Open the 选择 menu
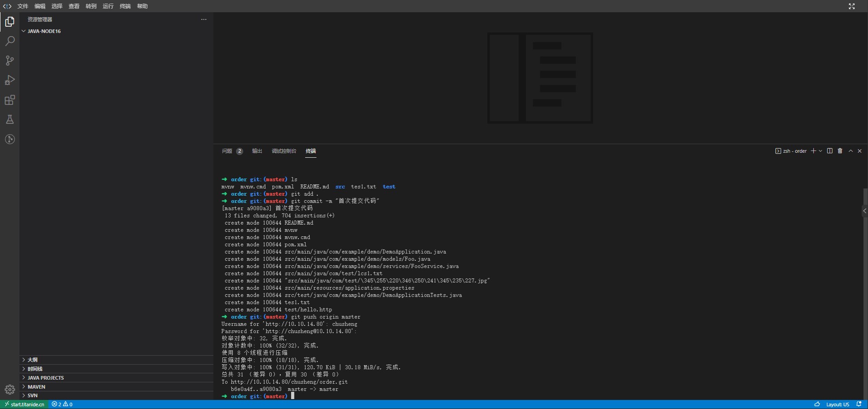868x409 pixels. tap(57, 6)
